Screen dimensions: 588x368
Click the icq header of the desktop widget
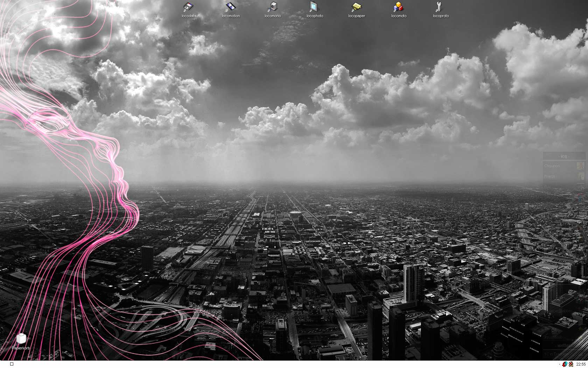pos(563,156)
